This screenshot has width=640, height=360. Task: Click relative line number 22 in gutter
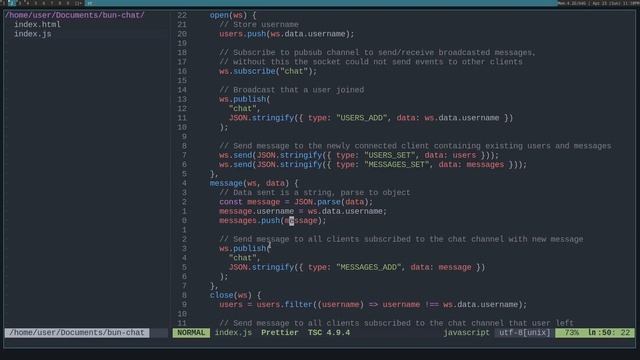[182, 16]
